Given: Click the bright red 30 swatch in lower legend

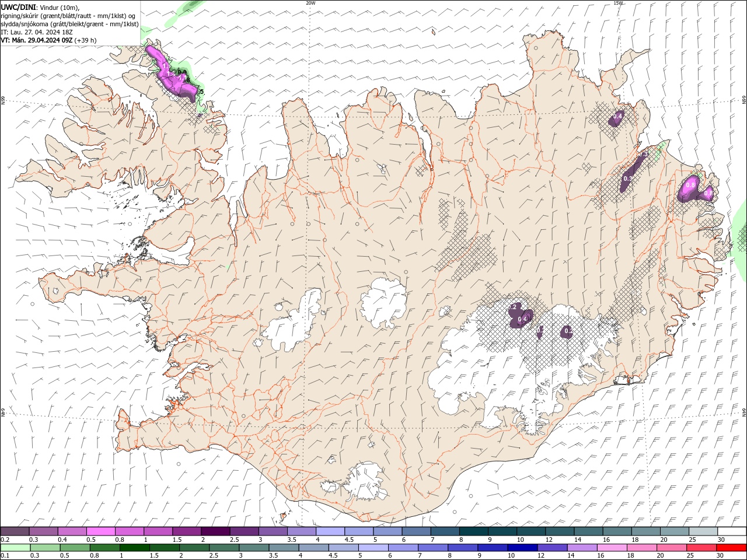Looking at the screenshot, I should 731,548.
